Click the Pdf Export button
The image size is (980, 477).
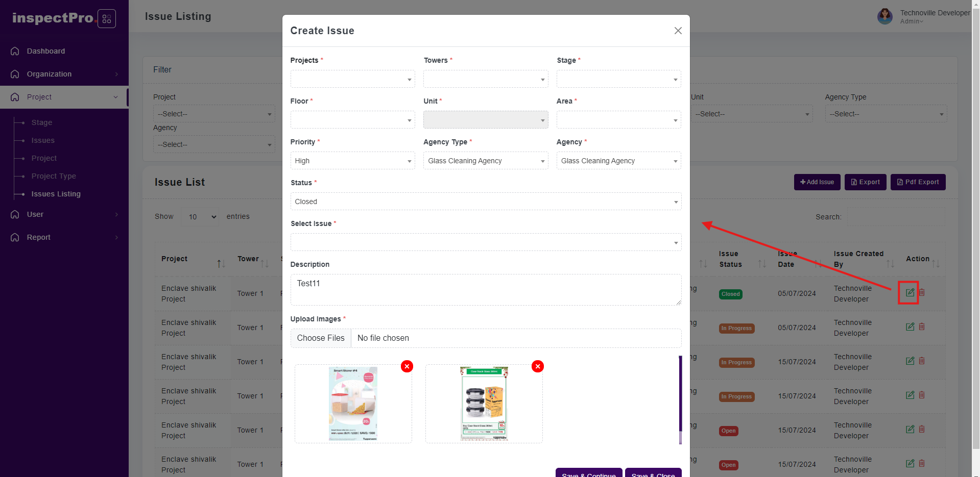(x=918, y=182)
